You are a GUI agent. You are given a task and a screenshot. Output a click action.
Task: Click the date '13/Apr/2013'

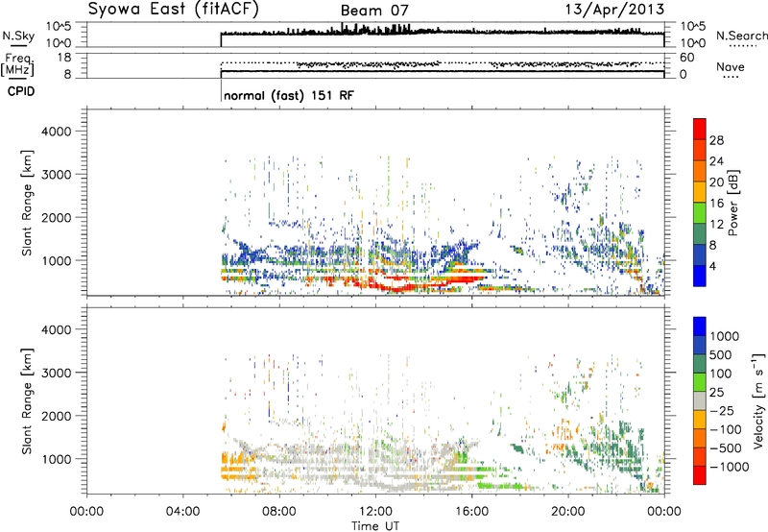[614, 10]
